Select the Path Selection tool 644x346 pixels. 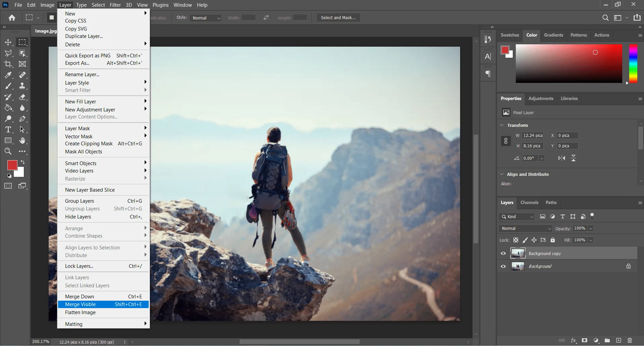tap(22, 130)
